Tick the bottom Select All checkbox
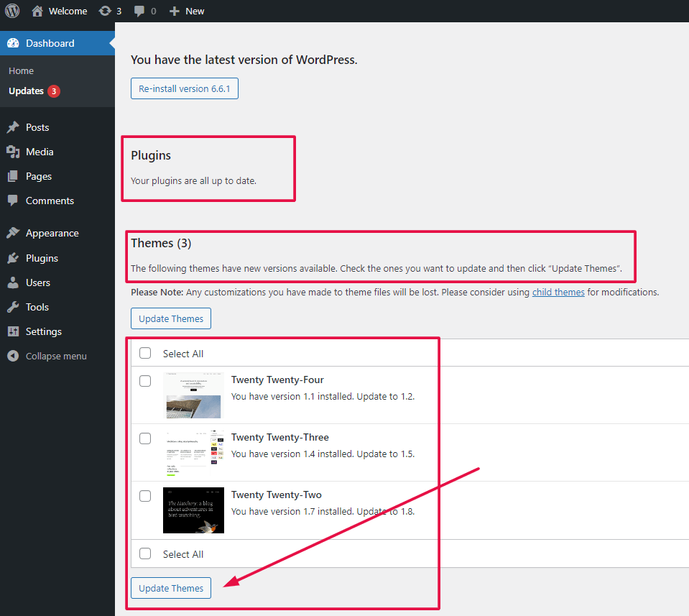 (145, 553)
